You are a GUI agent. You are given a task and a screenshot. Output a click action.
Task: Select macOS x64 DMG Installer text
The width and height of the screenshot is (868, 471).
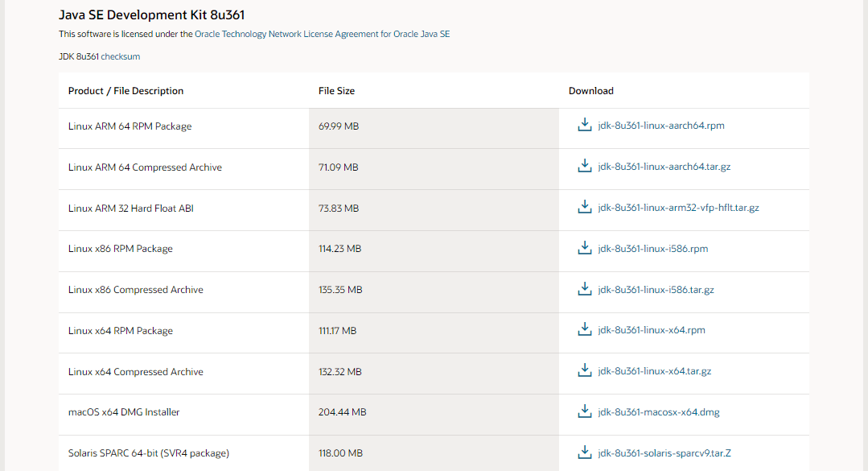coord(124,412)
